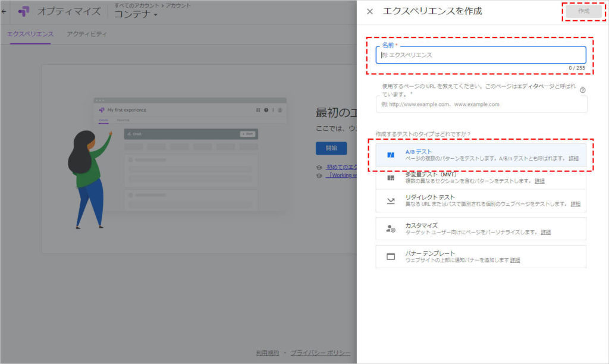Expand the コンテナ dropdown in header

[x=136, y=15]
